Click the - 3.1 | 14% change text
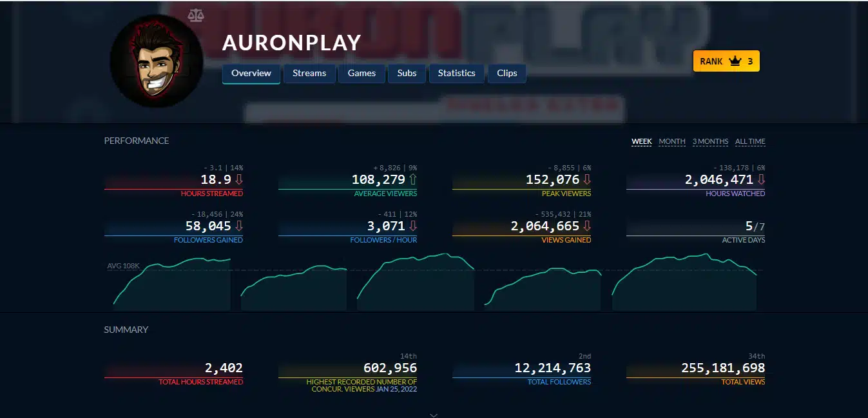The width and height of the screenshot is (868, 418). pyautogui.click(x=224, y=168)
